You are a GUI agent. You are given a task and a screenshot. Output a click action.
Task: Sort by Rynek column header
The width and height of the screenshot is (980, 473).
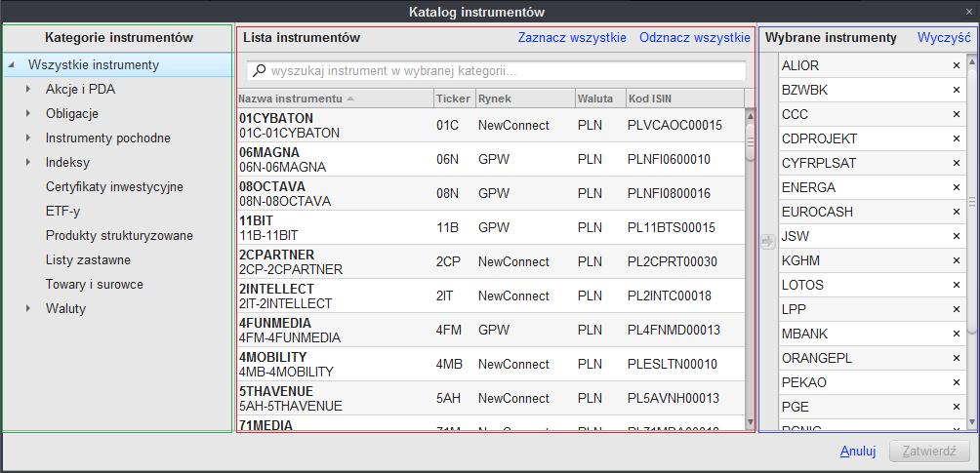pyautogui.click(x=525, y=99)
